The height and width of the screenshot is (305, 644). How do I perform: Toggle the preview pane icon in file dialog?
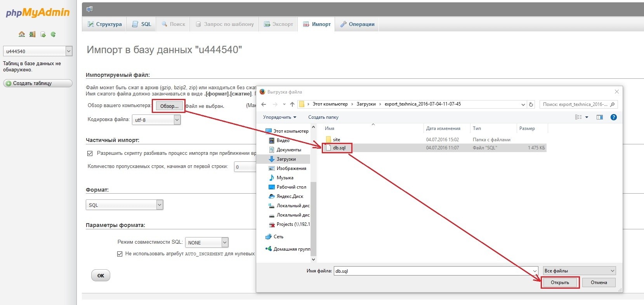click(599, 117)
